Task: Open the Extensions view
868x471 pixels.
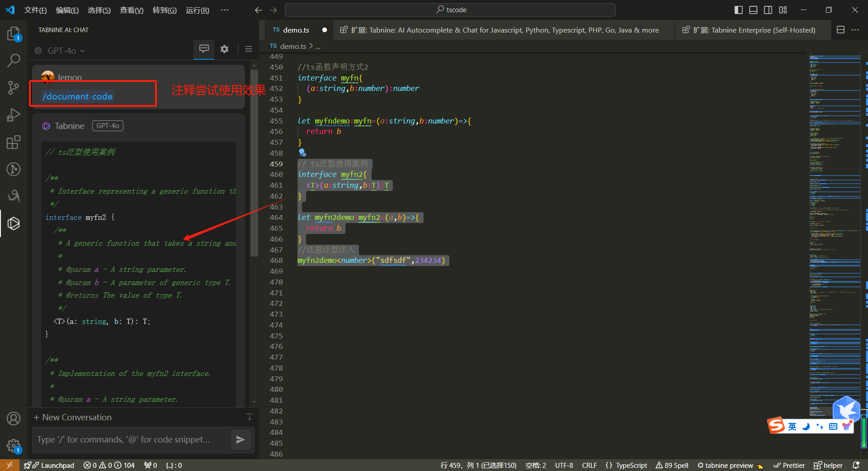Action: pyautogui.click(x=14, y=142)
